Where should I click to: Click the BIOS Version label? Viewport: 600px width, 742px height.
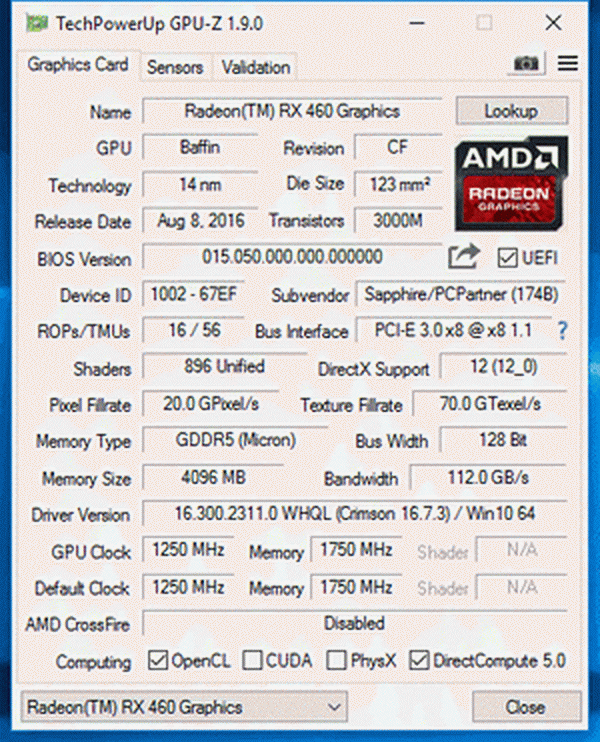click(x=84, y=259)
